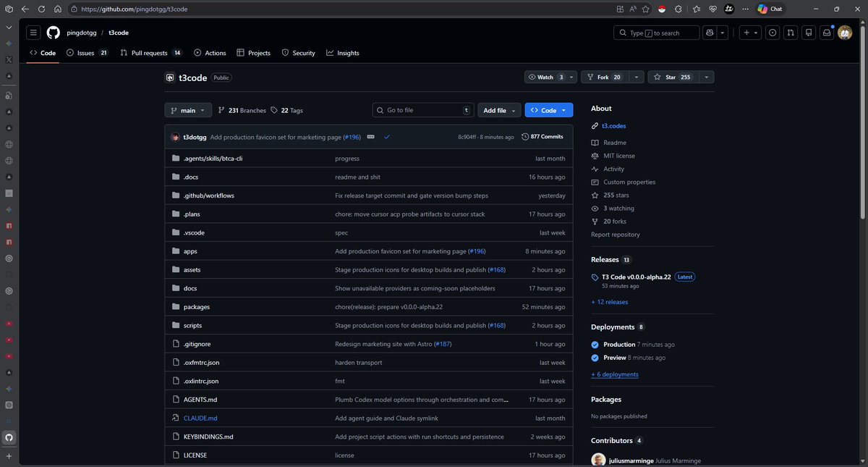Viewport: 868px width, 467px height.
Task: Open browser settings ellipsis menu
Action: point(746,9)
